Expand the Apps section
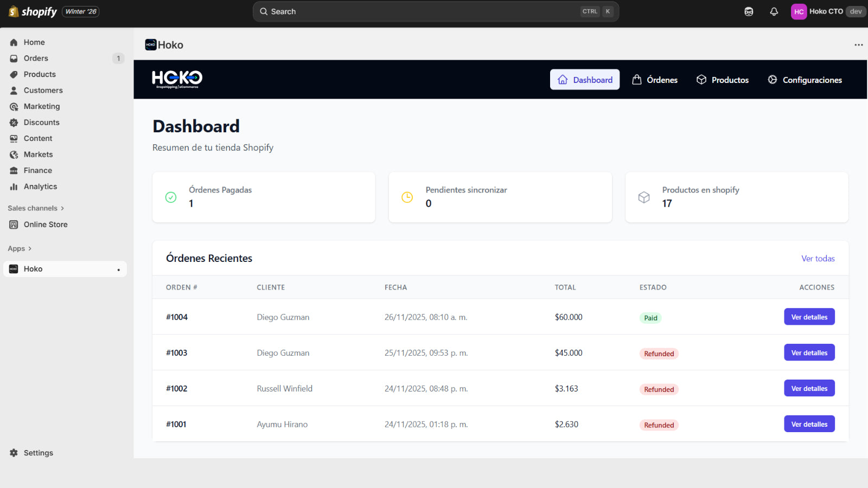This screenshot has width=868, height=488. pos(20,248)
